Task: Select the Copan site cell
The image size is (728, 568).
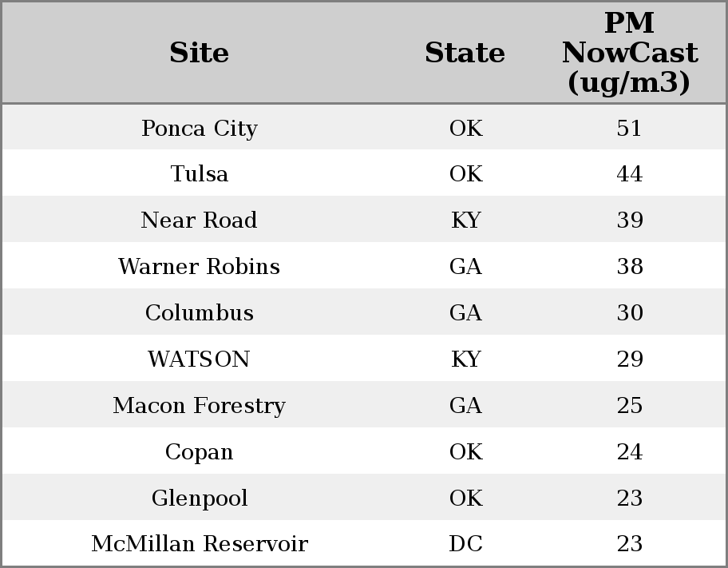Action: (199, 452)
